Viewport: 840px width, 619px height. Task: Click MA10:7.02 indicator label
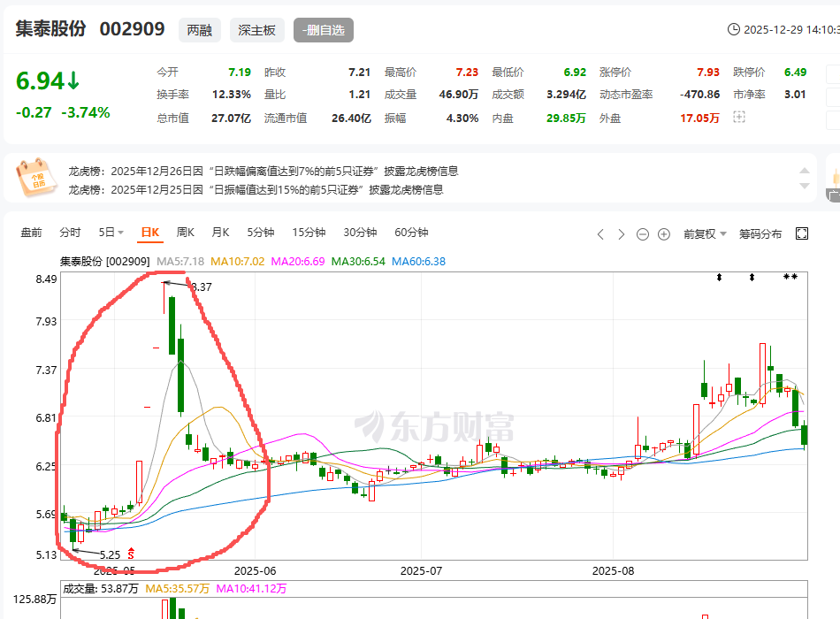(x=237, y=262)
